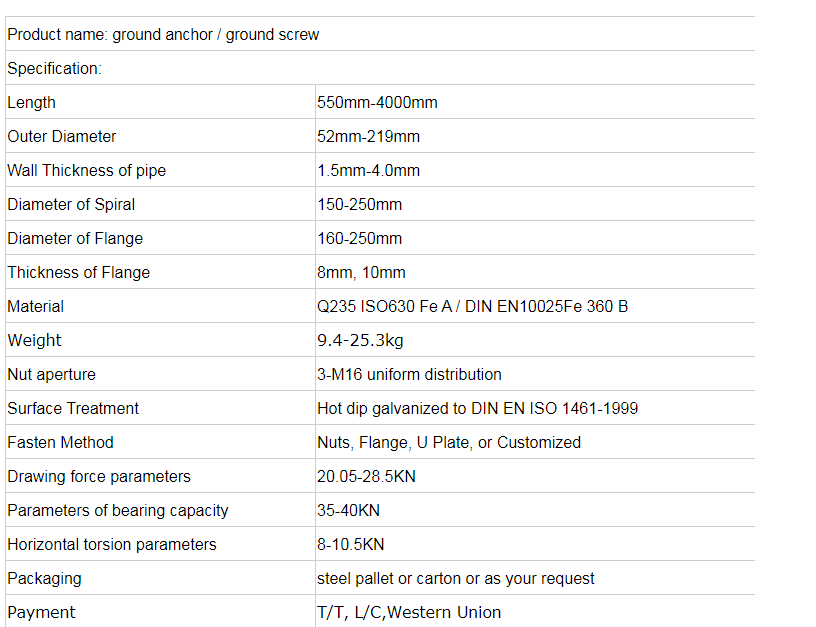Select the 20.05-28.5KN drawing force value
Screen dimensions: 816x627
pyautogui.click(x=366, y=477)
